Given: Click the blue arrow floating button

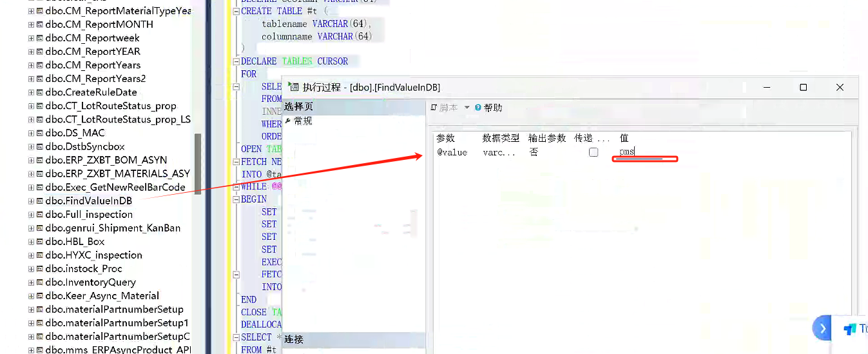Looking at the screenshot, I should coord(822,328).
